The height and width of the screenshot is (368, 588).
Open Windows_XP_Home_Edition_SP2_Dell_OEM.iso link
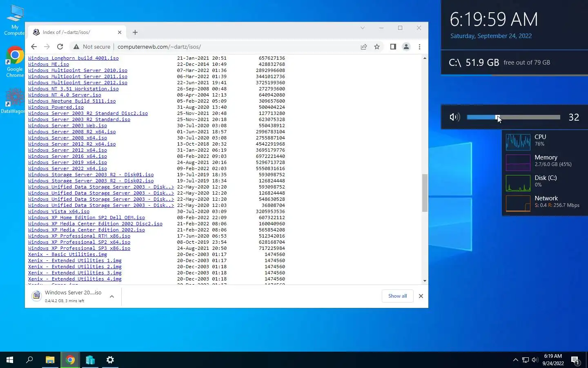click(x=87, y=218)
